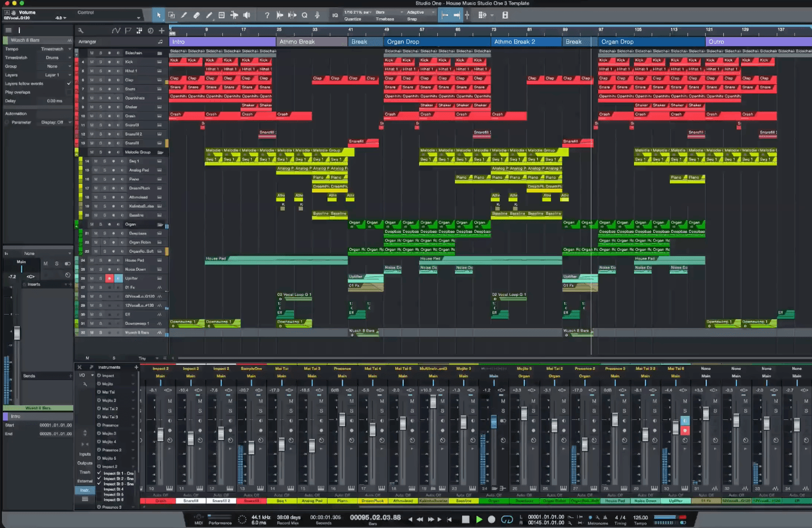Select the Paint tool in the toolbar
Viewport: 812px width, 528px height.
210,15
